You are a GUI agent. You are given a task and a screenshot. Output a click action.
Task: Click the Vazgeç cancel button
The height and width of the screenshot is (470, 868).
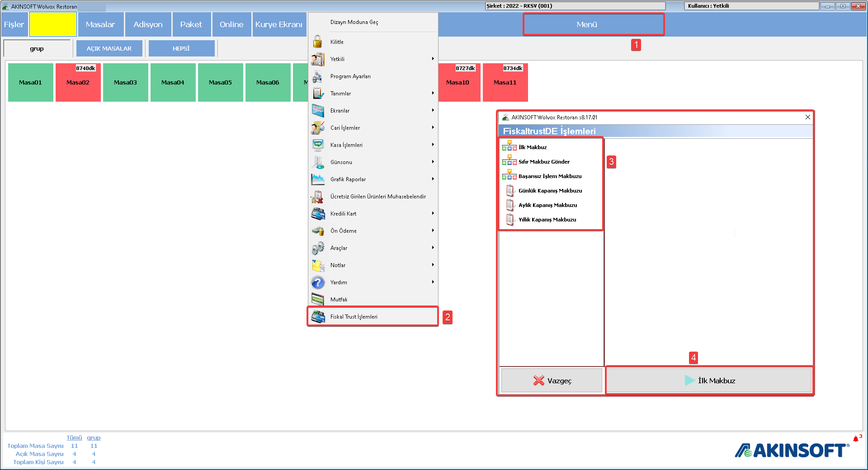pos(552,381)
